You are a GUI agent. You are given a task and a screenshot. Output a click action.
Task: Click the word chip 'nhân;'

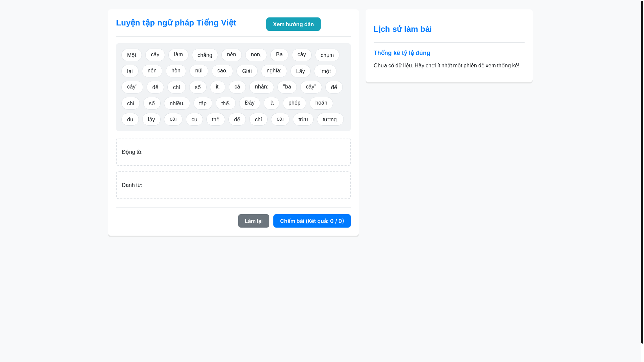[x=262, y=87]
